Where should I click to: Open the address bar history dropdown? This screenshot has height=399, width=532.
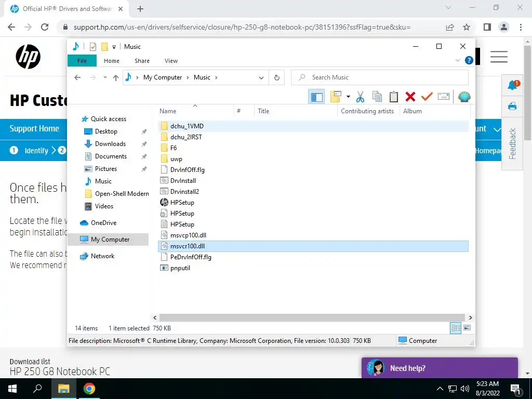click(261, 78)
